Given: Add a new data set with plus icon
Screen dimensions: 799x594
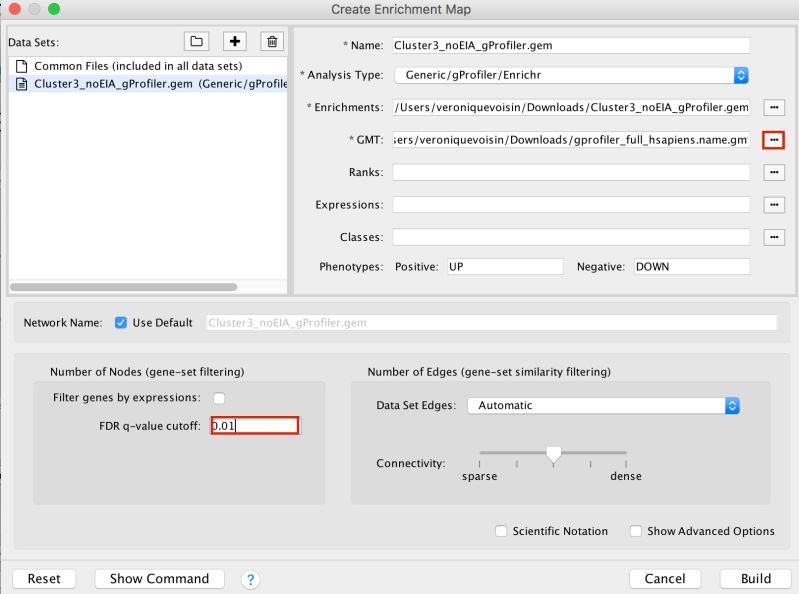Looking at the screenshot, I should pyautogui.click(x=235, y=41).
